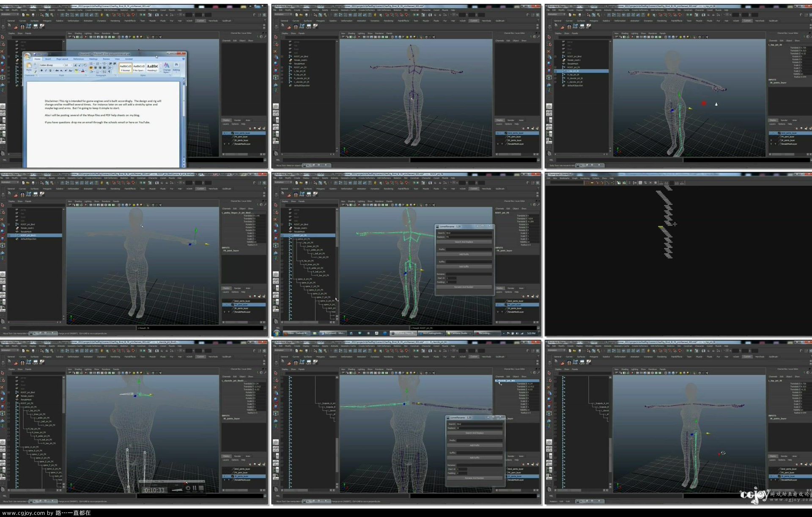Click the Word font color red A swatch
Image resolution: width=812 pixels, height=517 pixels.
pyautogui.click(x=82, y=71)
